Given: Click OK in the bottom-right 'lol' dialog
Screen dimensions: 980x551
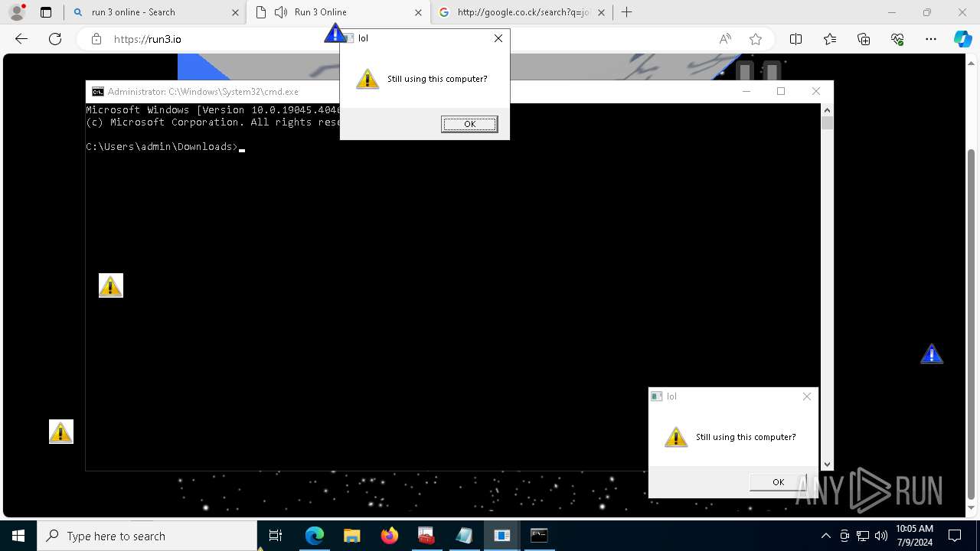Looking at the screenshot, I should (x=778, y=482).
